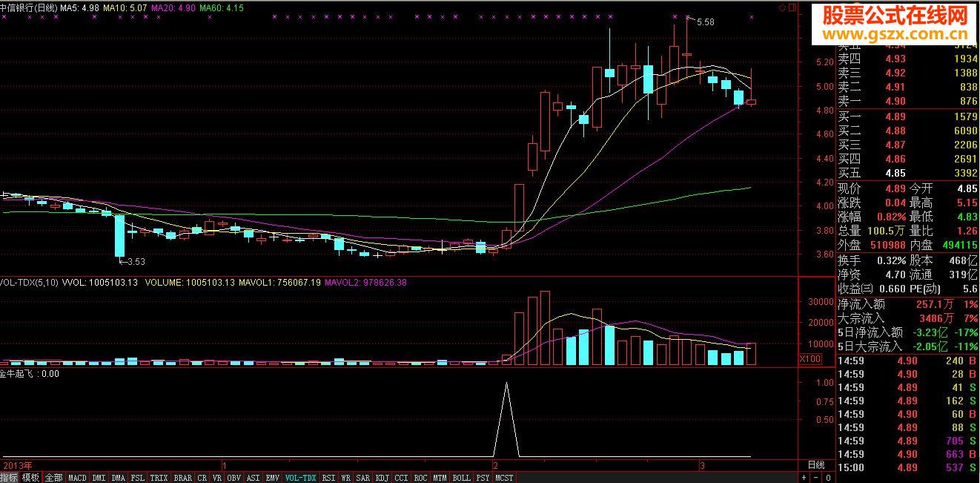
Task: Click the 3.53 low price marker
Action: pos(136,261)
